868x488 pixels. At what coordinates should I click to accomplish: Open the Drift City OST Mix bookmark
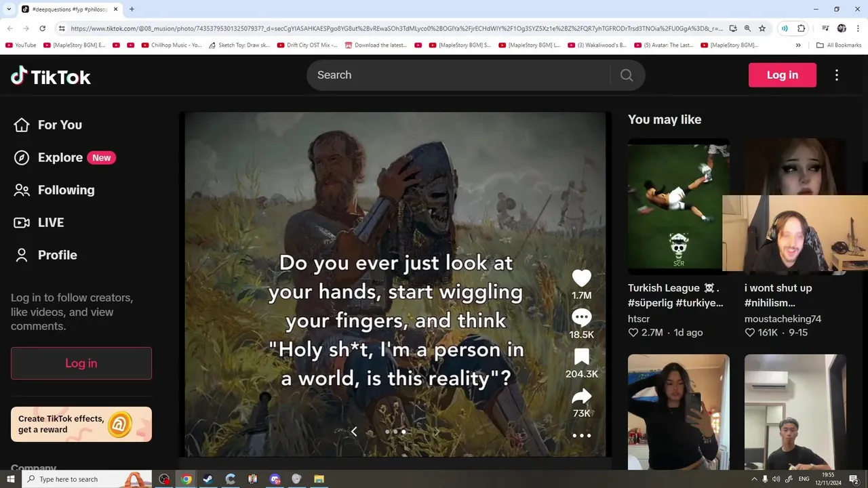(x=307, y=45)
